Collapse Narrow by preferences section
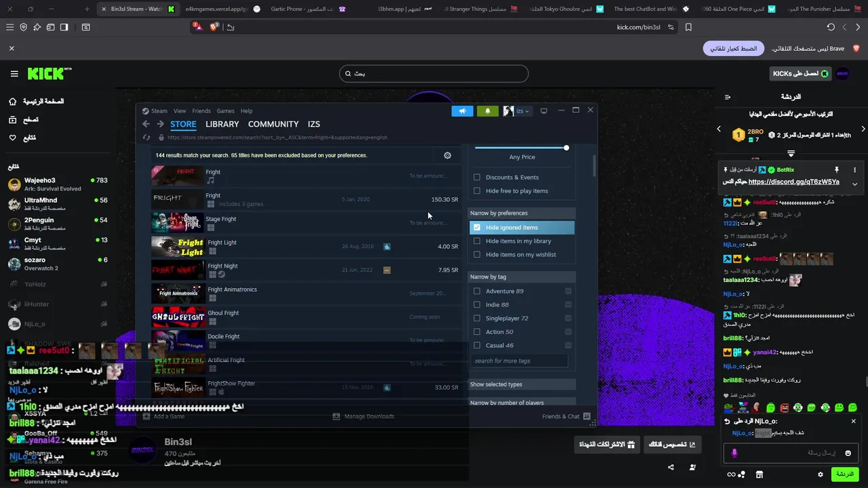The width and height of the screenshot is (868, 488). [522, 213]
